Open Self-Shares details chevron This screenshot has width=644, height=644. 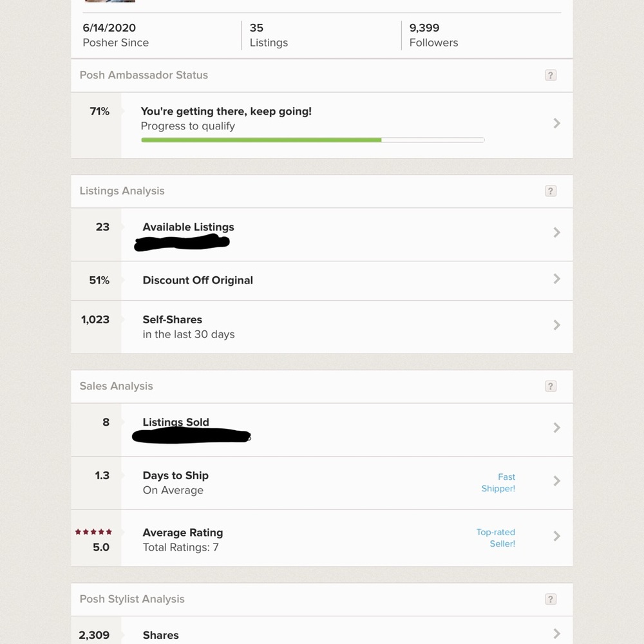coord(557,325)
